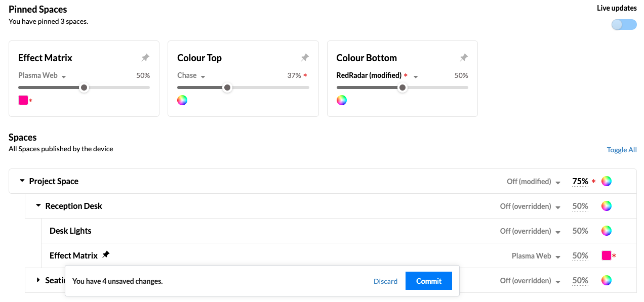Unpin the Colour Bottom card
Viewport: 644px width, 302px height.
tap(464, 58)
